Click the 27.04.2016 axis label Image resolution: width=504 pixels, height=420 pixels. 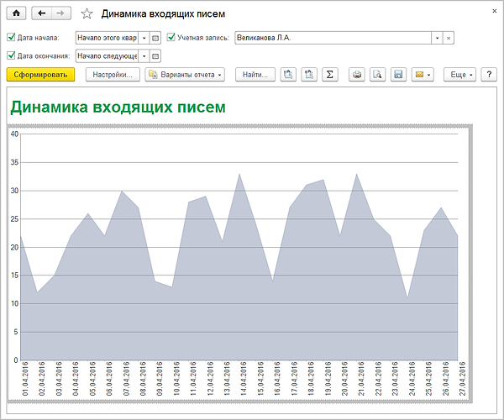pyautogui.click(x=462, y=379)
